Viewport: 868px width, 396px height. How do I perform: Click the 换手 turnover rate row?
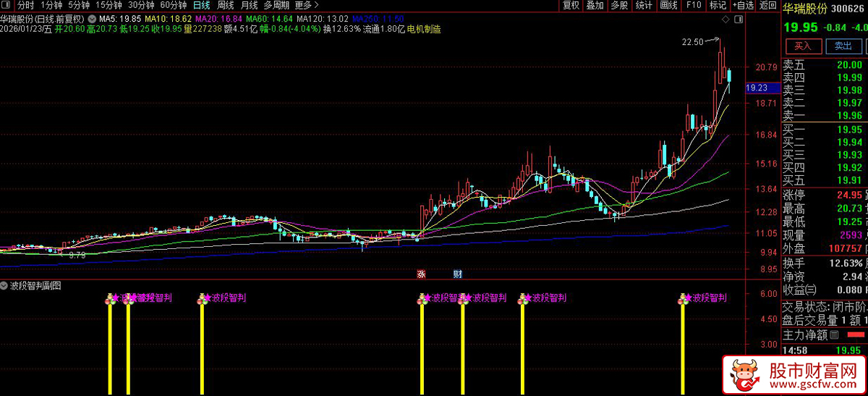coord(825,262)
